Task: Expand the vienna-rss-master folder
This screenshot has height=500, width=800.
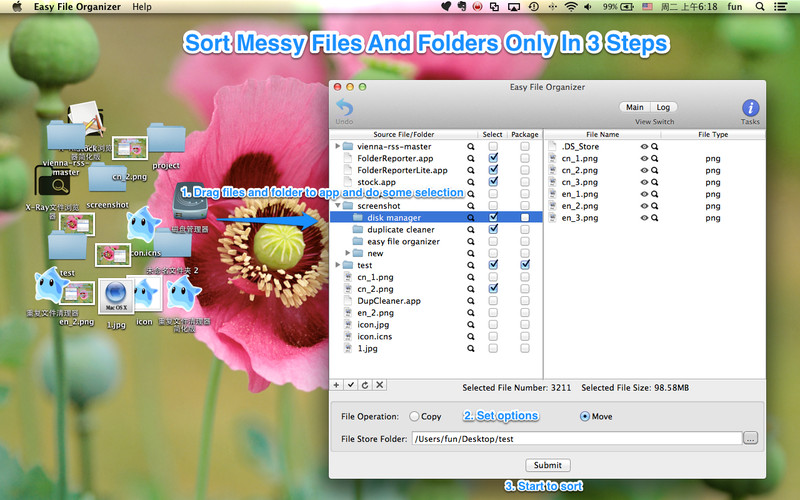Action: point(337,146)
